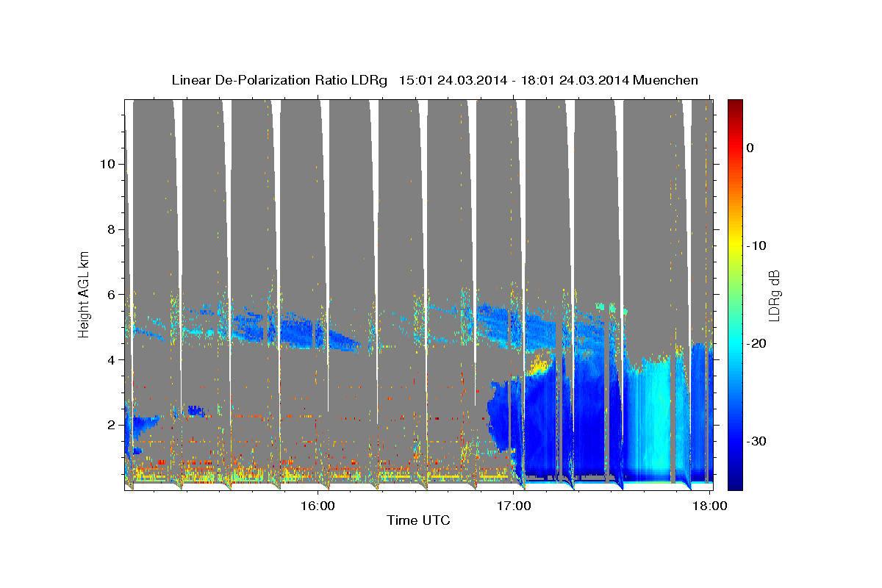Click the '17:00' time tick label
The height and width of the screenshot is (588, 882).
(514, 506)
